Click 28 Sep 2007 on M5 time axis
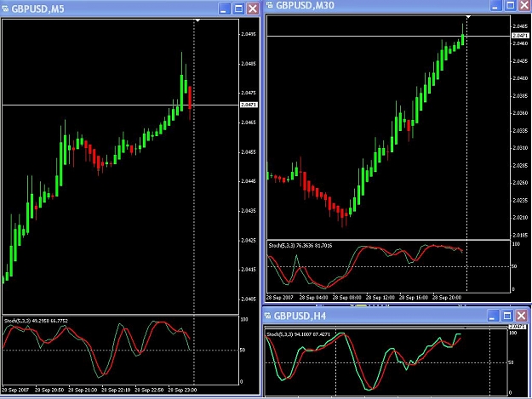Image resolution: width=532 pixels, height=399 pixels. (x=15, y=390)
